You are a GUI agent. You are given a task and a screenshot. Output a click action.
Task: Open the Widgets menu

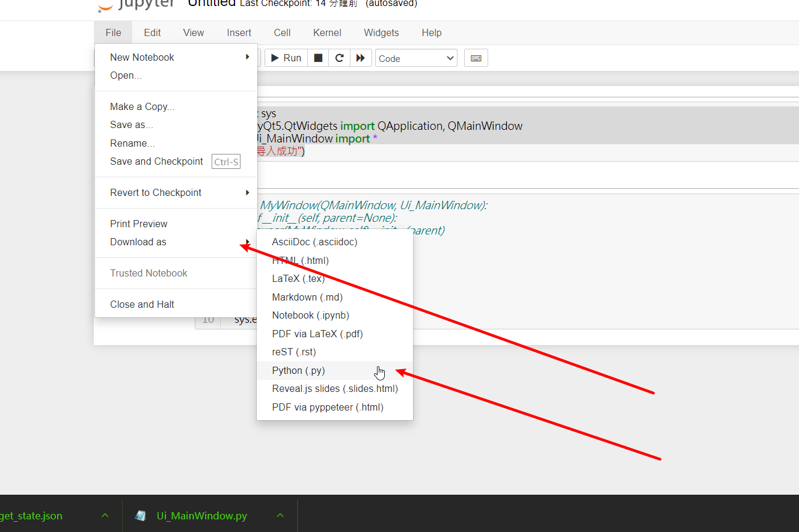coord(381,32)
